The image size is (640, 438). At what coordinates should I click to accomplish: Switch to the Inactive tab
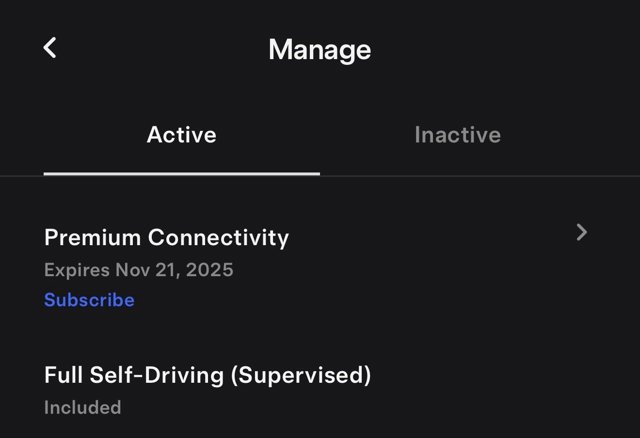click(457, 135)
